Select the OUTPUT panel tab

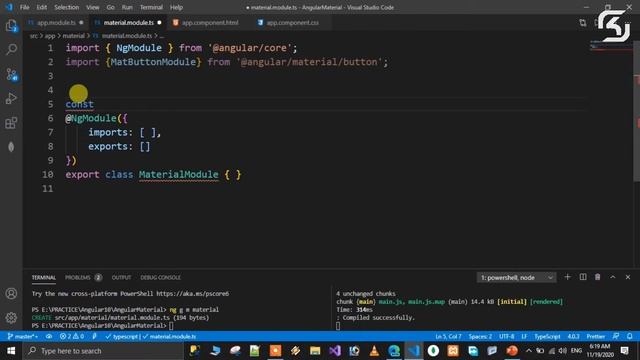[121, 278]
